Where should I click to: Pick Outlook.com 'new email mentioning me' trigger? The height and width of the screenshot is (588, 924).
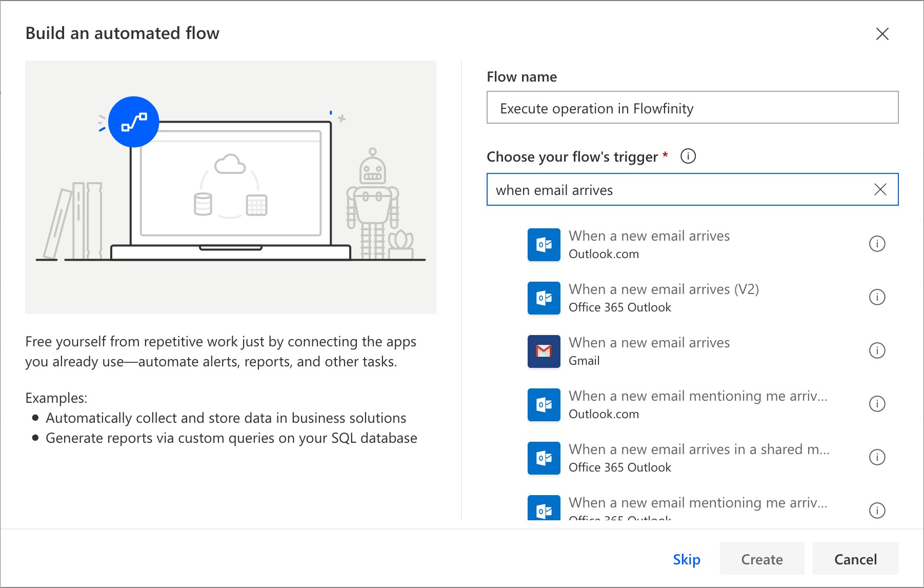(x=697, y=404)
